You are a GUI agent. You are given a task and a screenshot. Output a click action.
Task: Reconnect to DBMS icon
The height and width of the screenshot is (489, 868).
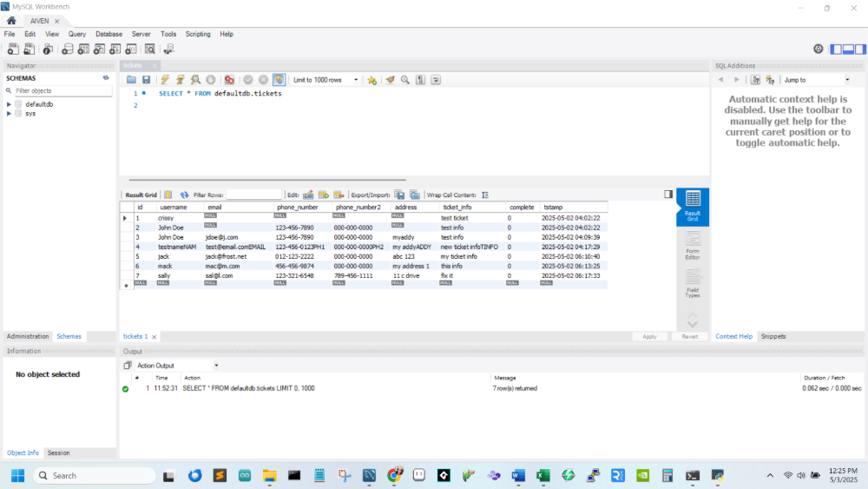169,50
